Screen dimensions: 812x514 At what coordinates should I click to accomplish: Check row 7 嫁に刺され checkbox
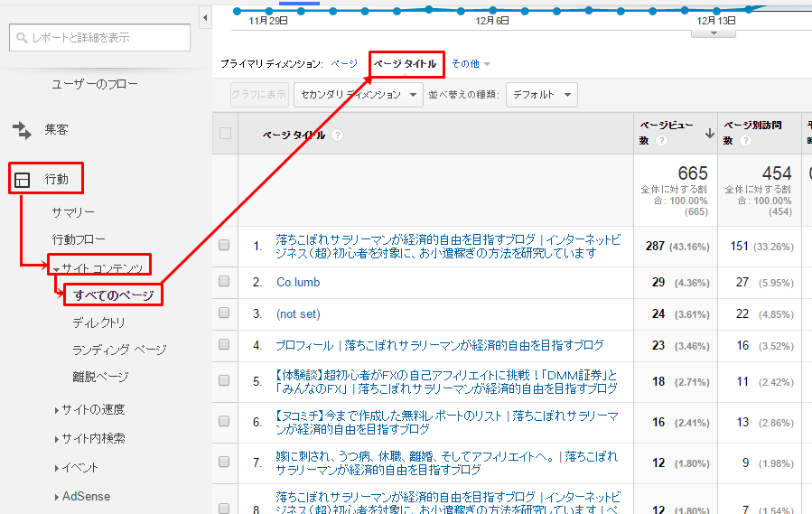tap(224, 463)
